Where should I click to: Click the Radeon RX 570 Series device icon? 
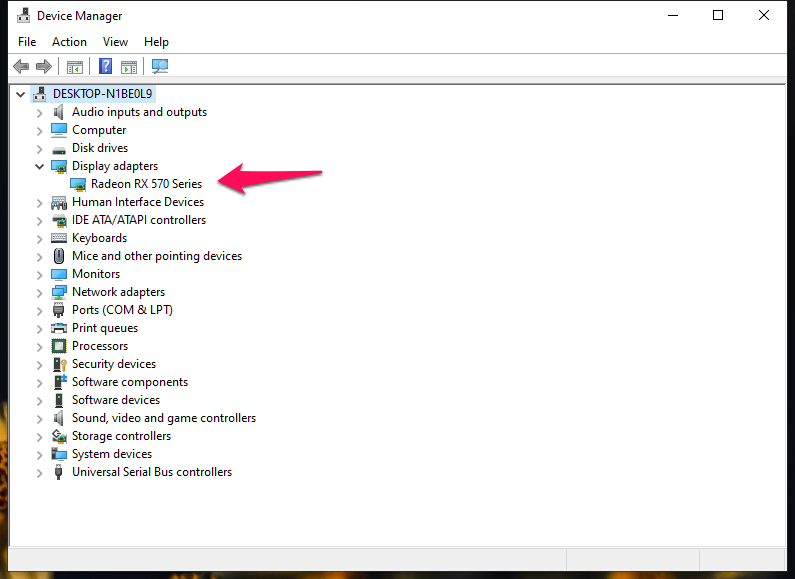tap(78, 185)
